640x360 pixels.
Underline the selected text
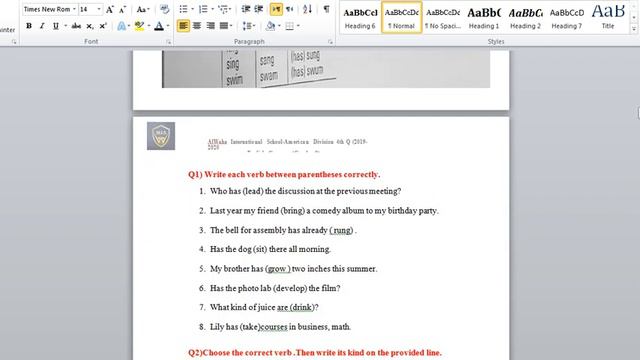[x=56, y=26]
